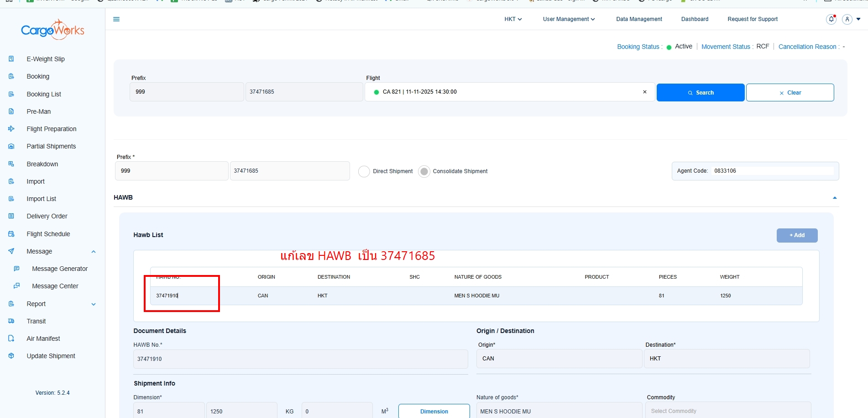Click the Flight Schedule calendar icon

11,234
